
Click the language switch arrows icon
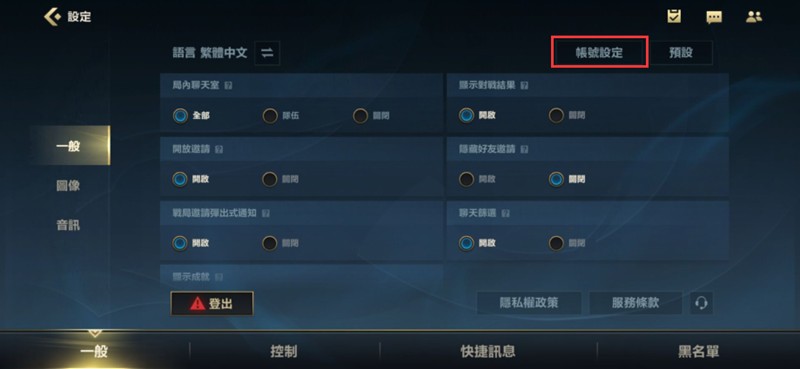pos(267,53)
